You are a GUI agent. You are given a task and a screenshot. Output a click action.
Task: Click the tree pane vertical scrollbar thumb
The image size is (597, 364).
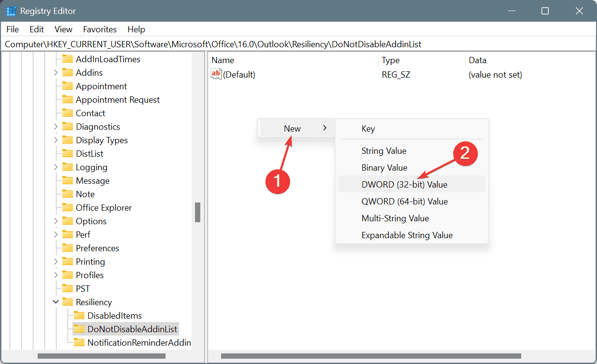(x=197, y=212)
